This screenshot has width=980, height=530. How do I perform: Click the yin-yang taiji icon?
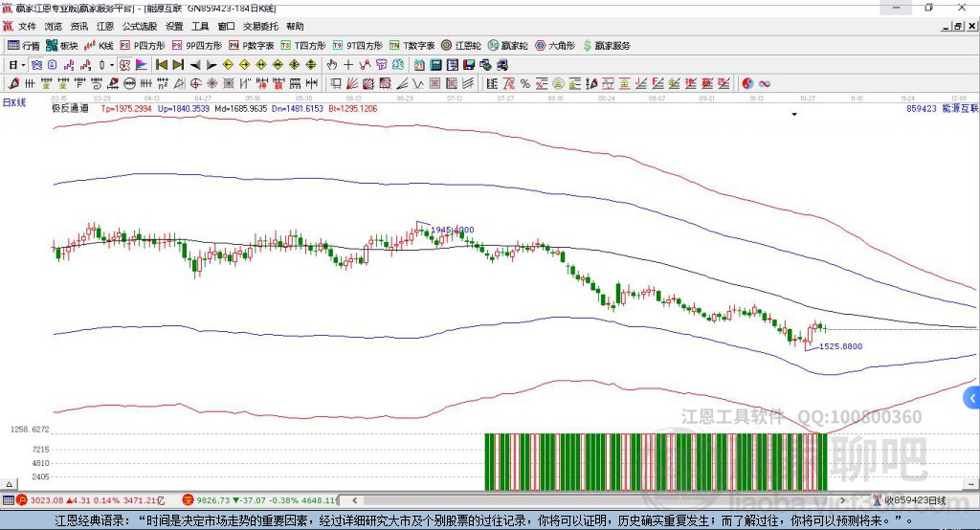(748, 83)
